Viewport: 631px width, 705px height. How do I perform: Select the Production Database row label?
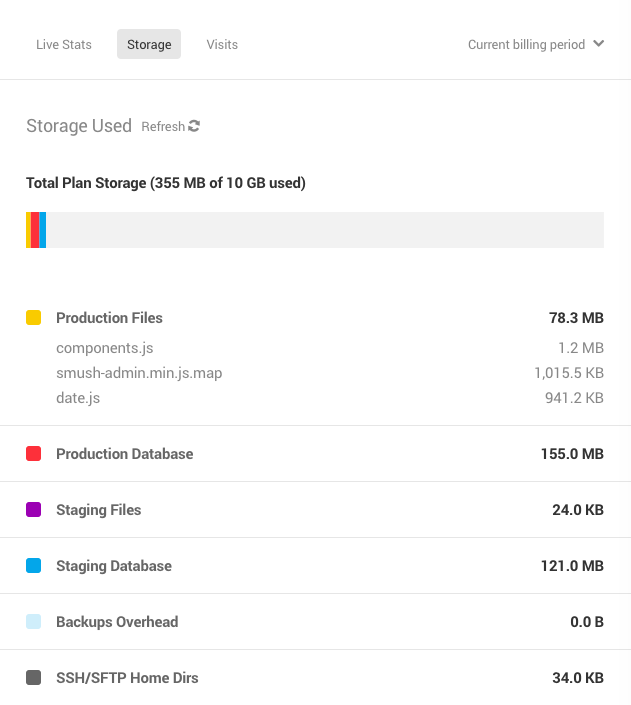pos(124,454)
